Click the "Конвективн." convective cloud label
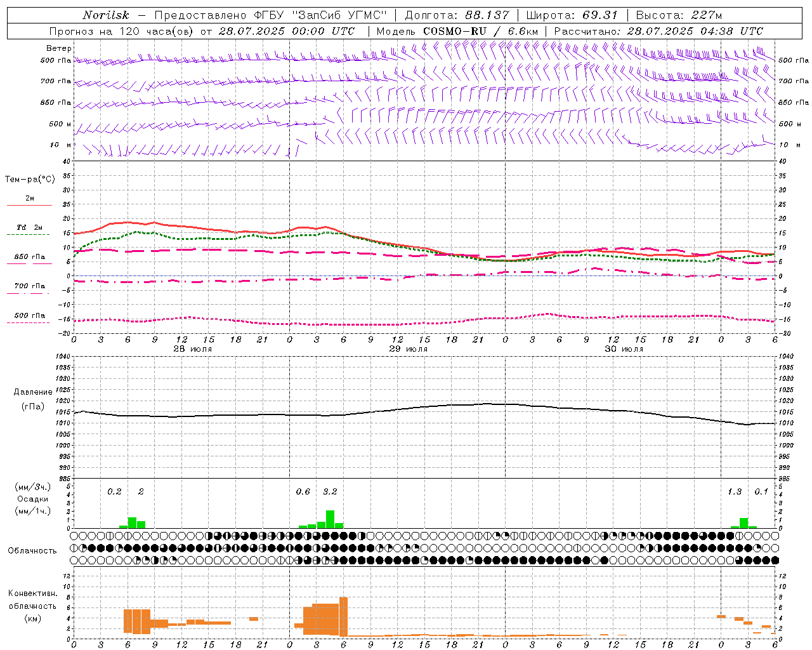The width and height of the screenshot is (812, 650). tap(33, 594)
